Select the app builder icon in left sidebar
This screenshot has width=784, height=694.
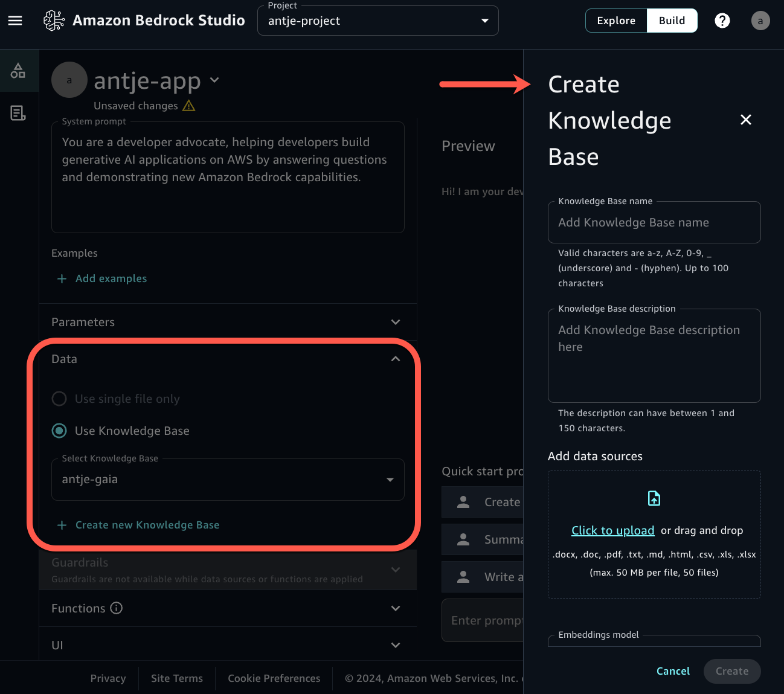pos(18,71)
